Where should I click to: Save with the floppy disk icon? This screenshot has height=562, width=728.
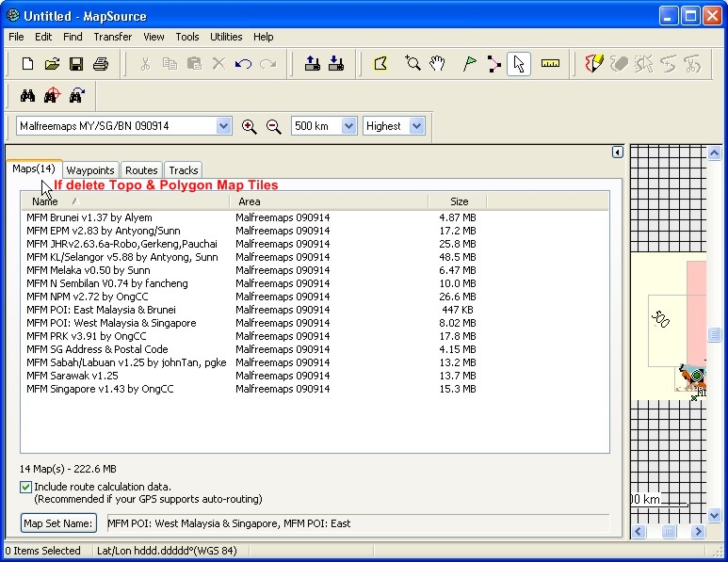click(x=76, y=64)
